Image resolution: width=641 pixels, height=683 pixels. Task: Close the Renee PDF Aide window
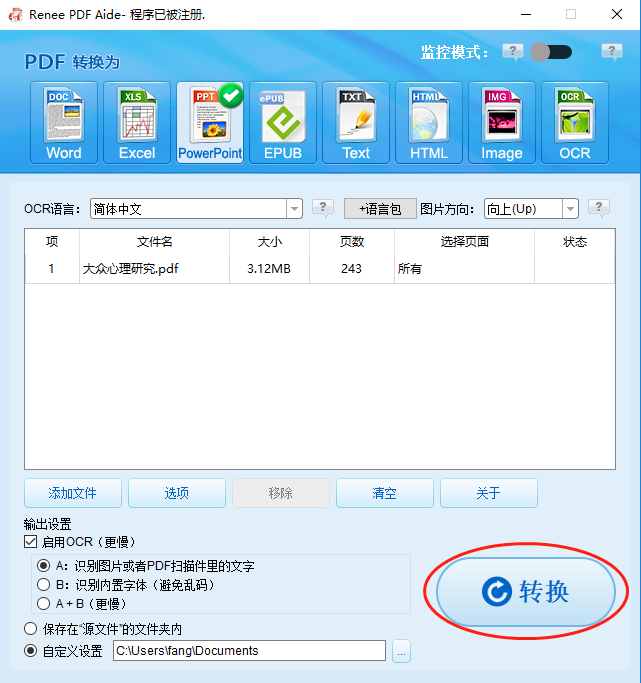[617, 14]
